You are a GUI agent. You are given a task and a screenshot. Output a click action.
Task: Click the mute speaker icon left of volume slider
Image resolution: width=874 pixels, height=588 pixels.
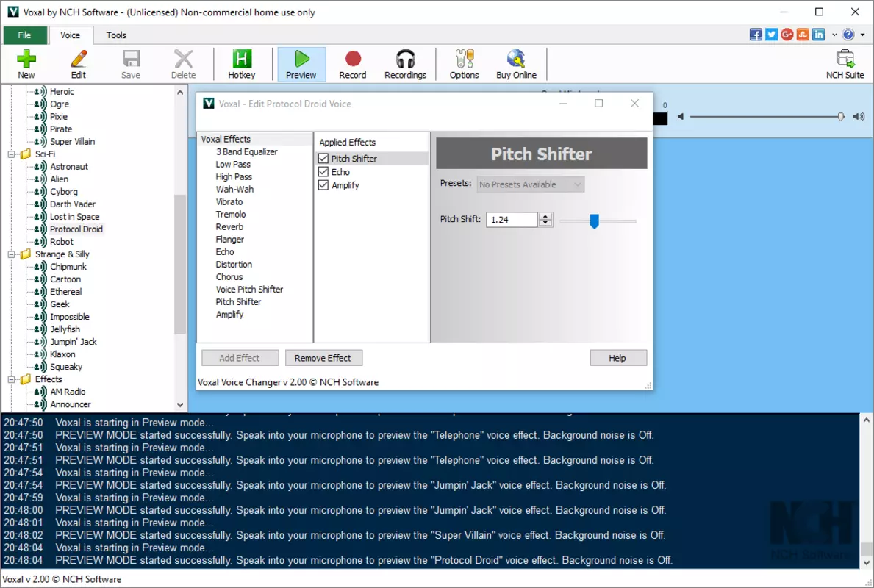[681, 116]
